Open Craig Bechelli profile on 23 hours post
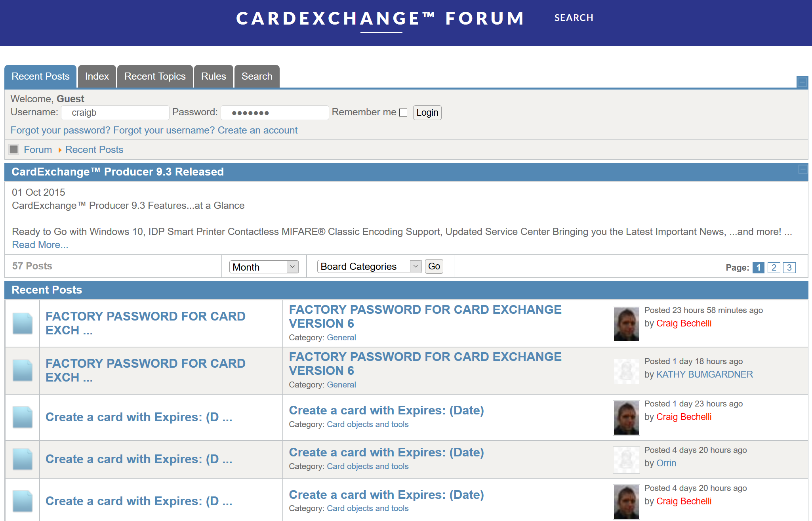 click(x=684, y=323)
